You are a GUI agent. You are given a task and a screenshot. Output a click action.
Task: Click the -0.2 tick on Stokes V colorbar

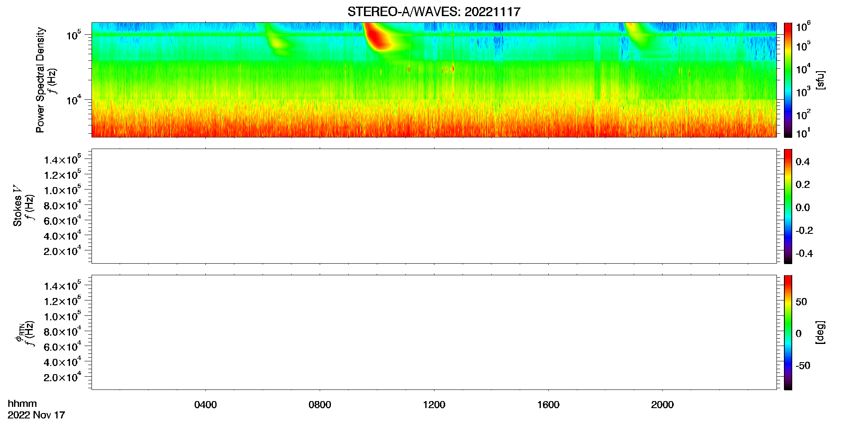pyautogui.click(x=804, y=231)
